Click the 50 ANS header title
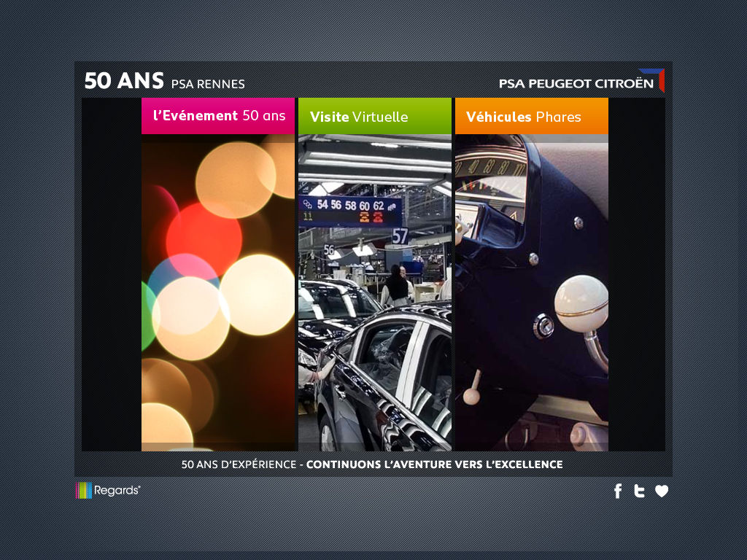The height and width of the screenshot is (560, 747). click(124, 81)
